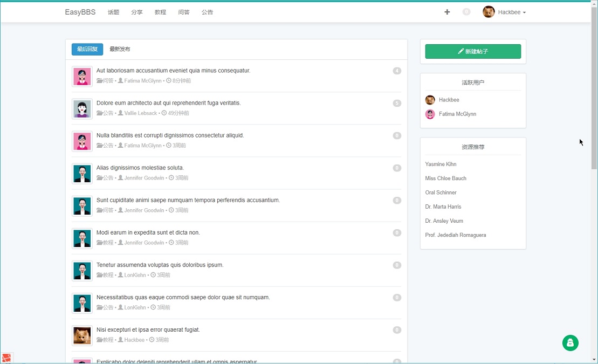Click author Hackbee under 'Nisi excepturi' post
Screen dimensions: 598x364
pos(134,340)
